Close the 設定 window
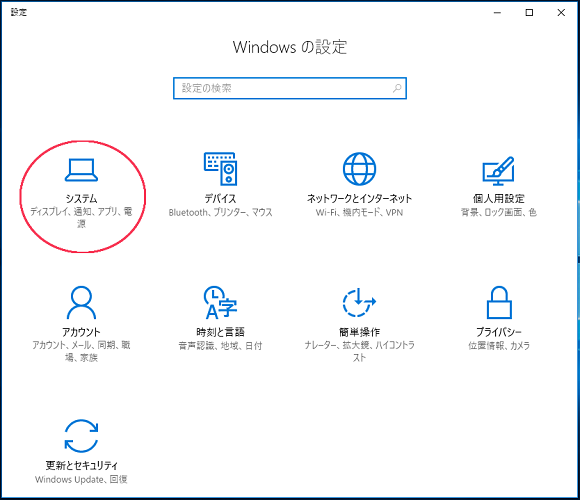Screen dimensions: 580x500 pos(561,13)
